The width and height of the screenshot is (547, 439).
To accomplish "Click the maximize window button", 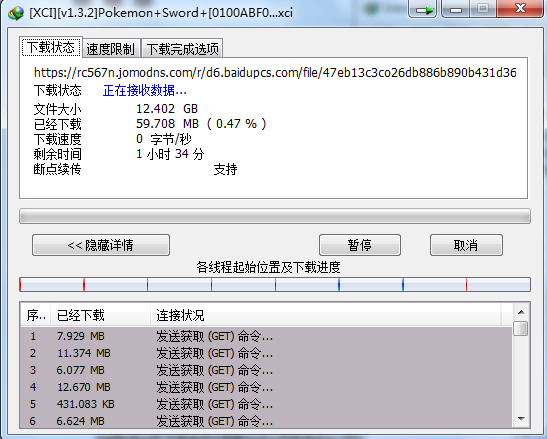I will point(483,9).
